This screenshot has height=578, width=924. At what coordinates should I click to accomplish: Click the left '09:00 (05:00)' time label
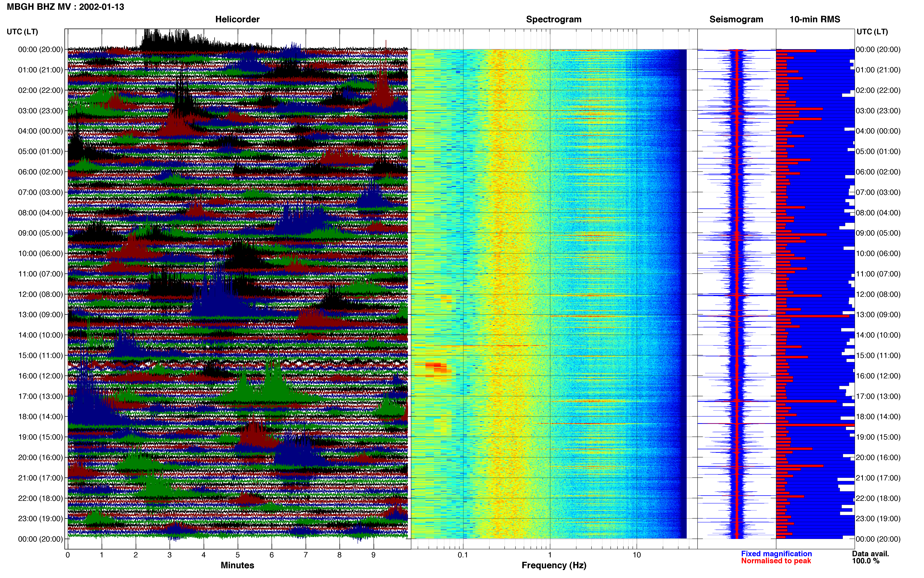point(41,233)
